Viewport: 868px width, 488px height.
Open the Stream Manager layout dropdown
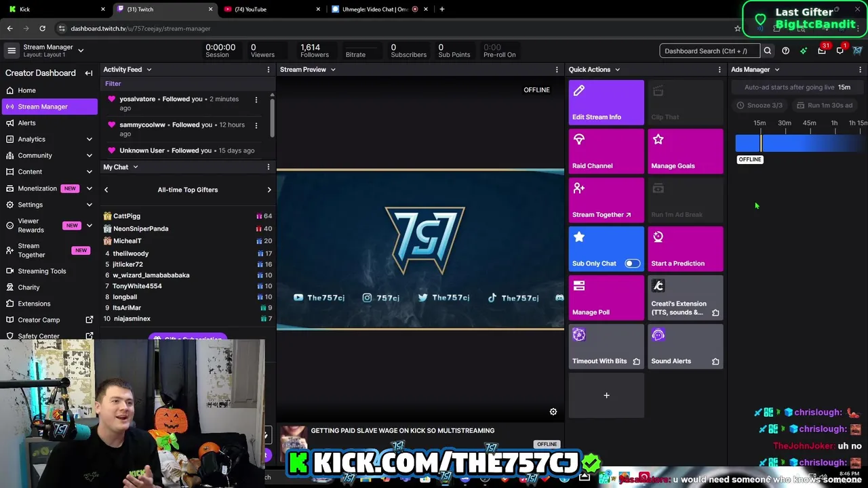coord(81,51)
